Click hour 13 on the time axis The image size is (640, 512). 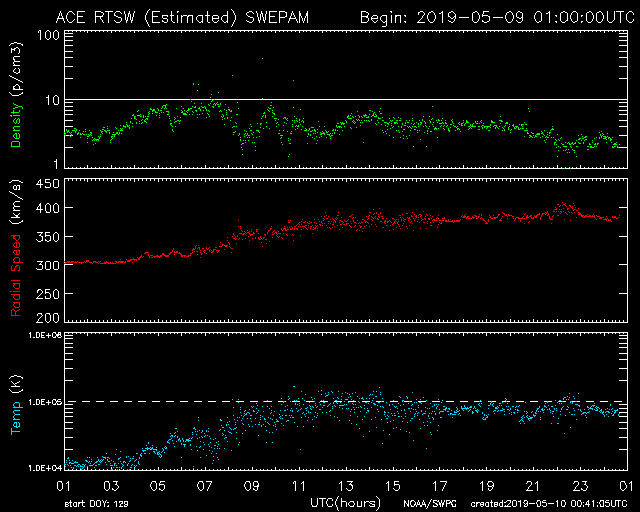(345, 486)
